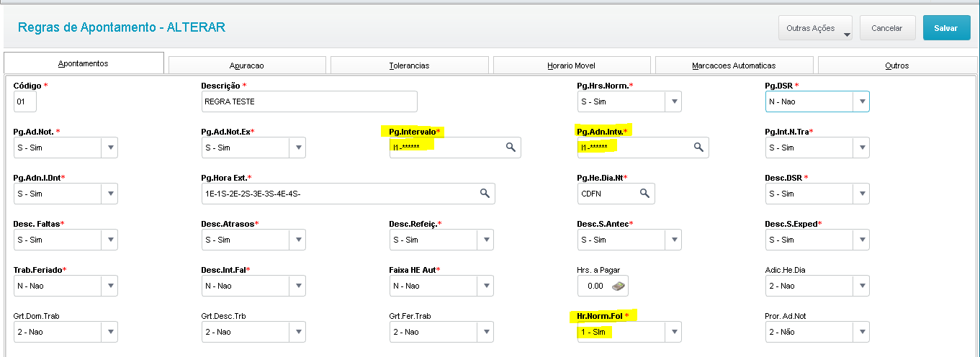Expand the Desc. Faltas dropdown
Image resolution: width=980 pixels, height=357 pixels.
click(109, 240)
